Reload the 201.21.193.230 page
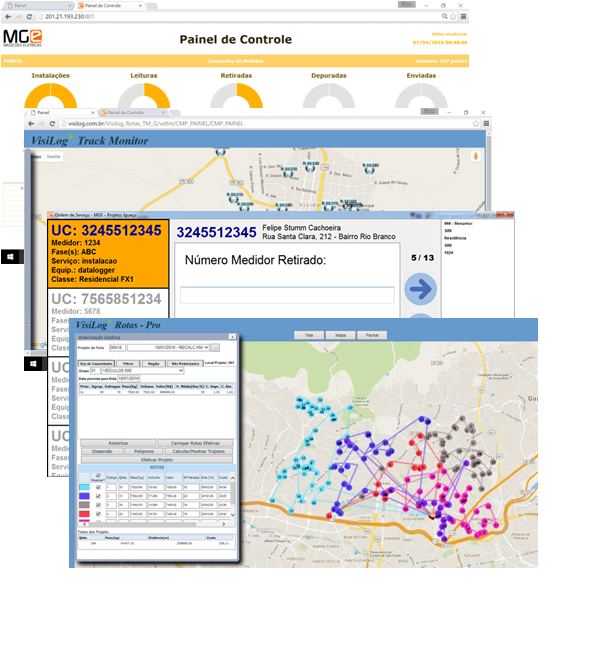The height and width of the screenshot is (658, 602). coord(29,17)
